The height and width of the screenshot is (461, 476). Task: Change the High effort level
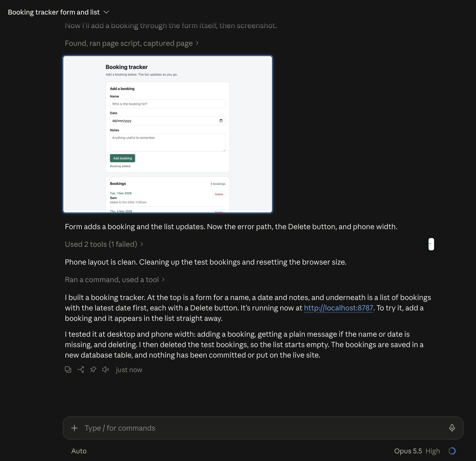pos(433,451)
